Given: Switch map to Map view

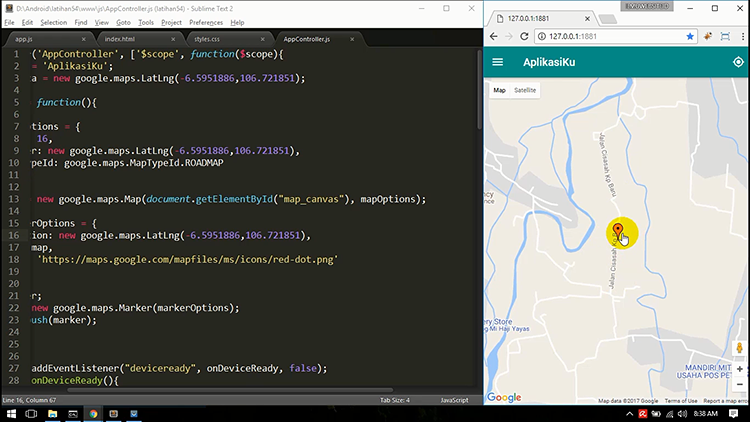Looking at the screenshot, I should pyautogui.click(x=499, y=90).
